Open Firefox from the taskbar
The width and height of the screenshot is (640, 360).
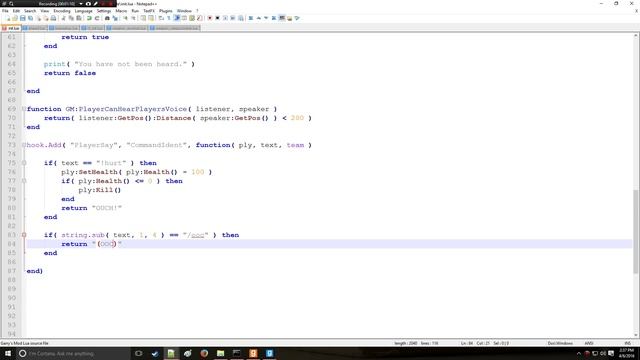point(204,353)
